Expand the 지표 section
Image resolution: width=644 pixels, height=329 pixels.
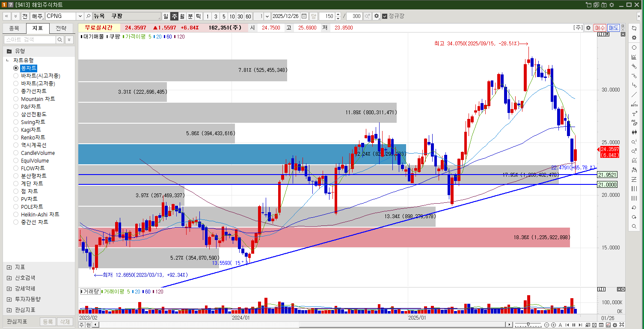pos(9,267)
